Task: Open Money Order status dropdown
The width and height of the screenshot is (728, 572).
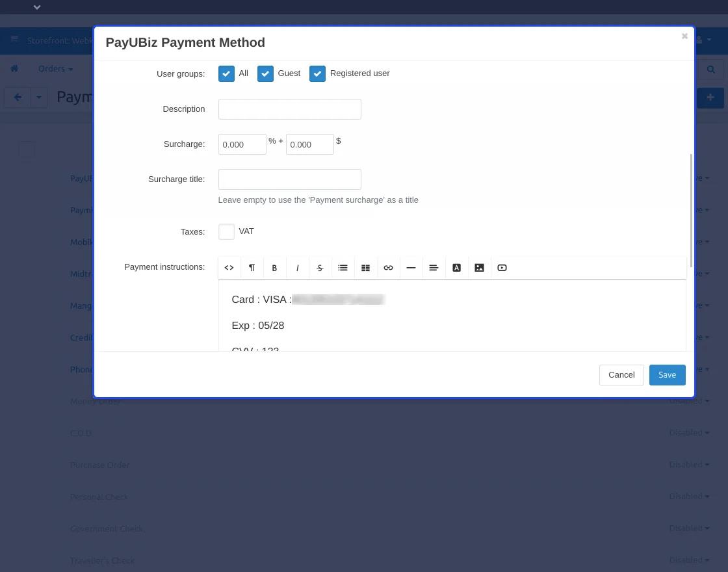Action: (x=689, y=401)
